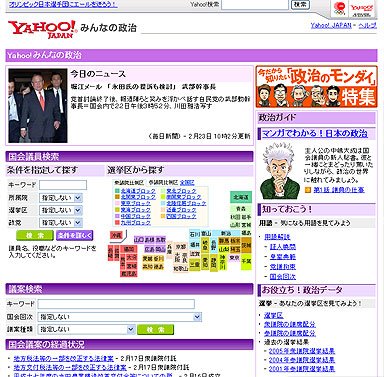Select 大分 tile on the map
This screenshot has height=377, width=384.
131,258
